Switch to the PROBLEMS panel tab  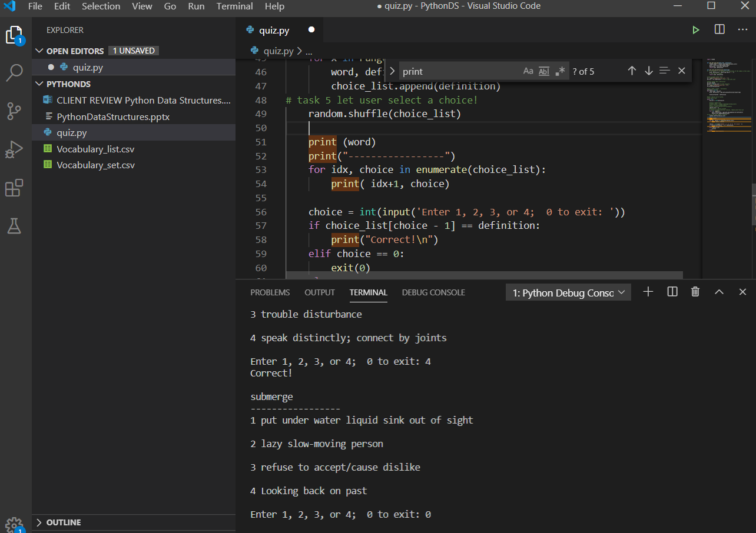[x=270, y=292]
